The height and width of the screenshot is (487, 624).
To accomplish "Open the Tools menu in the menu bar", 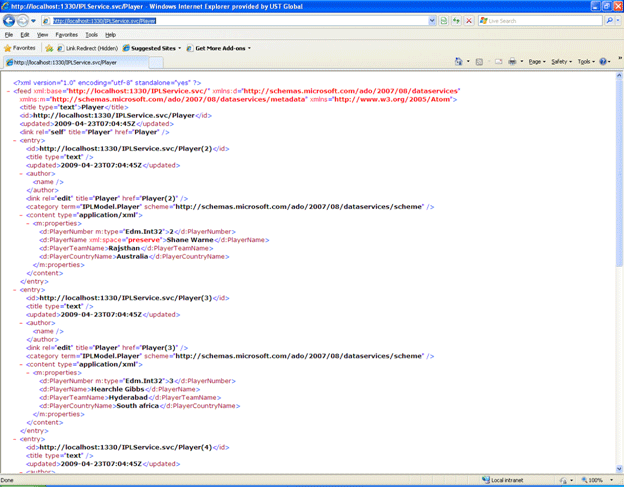I will 91,35.
